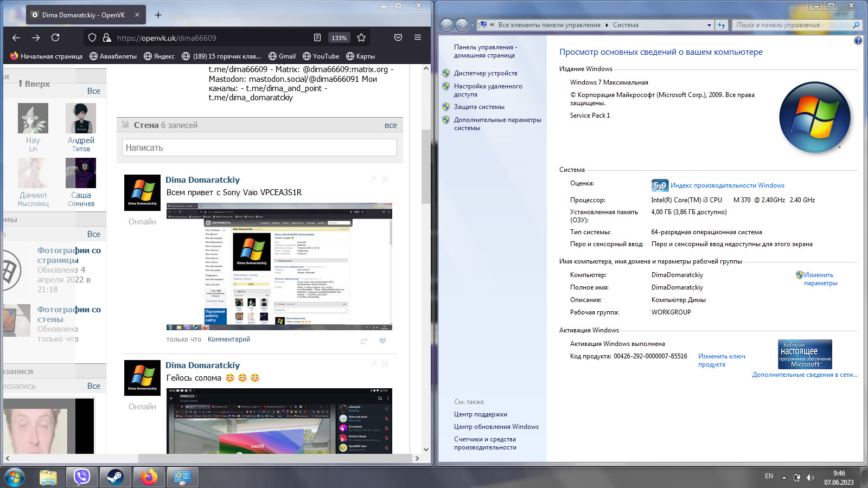868x488 pixels.
Task: Click the Firefox reload page button
Action: point(55,37)
